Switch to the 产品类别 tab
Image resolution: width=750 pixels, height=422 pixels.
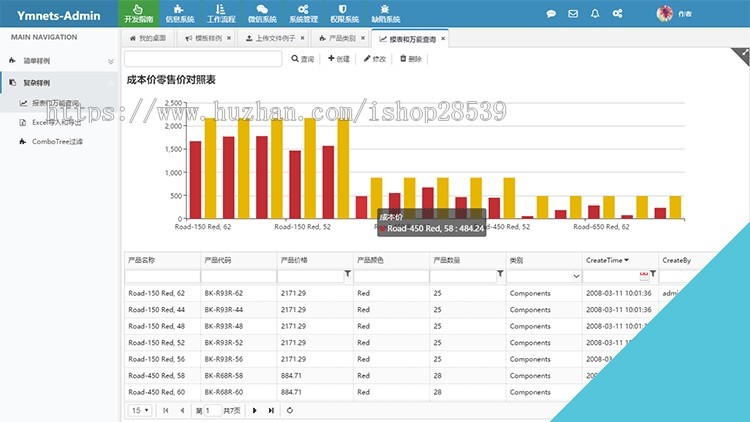tap(337, 38)
